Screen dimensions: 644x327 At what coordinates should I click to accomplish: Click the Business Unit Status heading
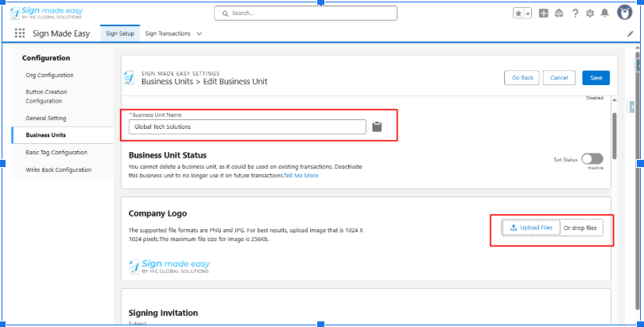tap(168, 155)
